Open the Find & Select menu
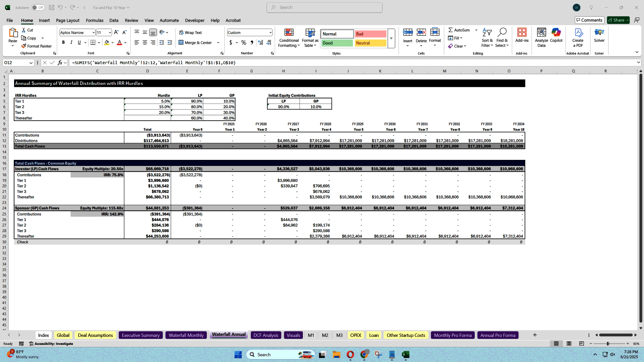The image size is (644, 362). (502, 38)
